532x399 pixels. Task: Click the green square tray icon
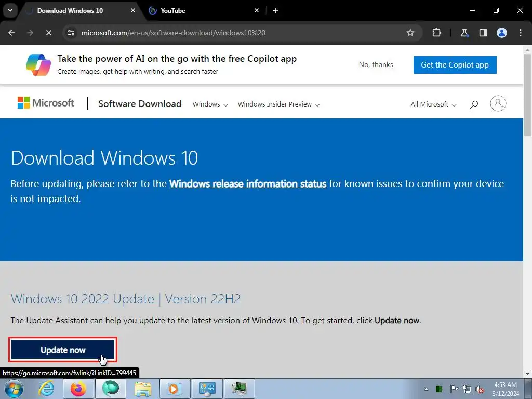tap(438, 389)
